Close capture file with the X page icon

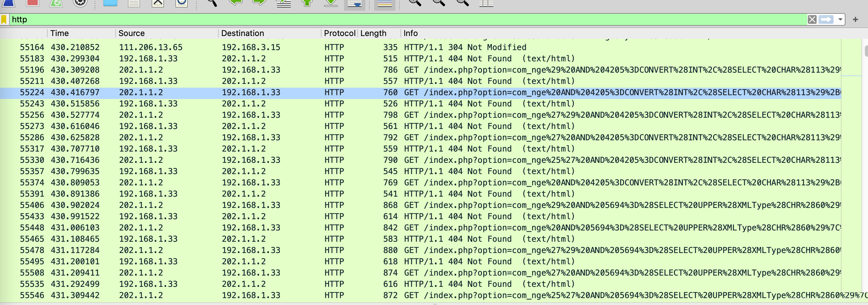click(158, 3)
